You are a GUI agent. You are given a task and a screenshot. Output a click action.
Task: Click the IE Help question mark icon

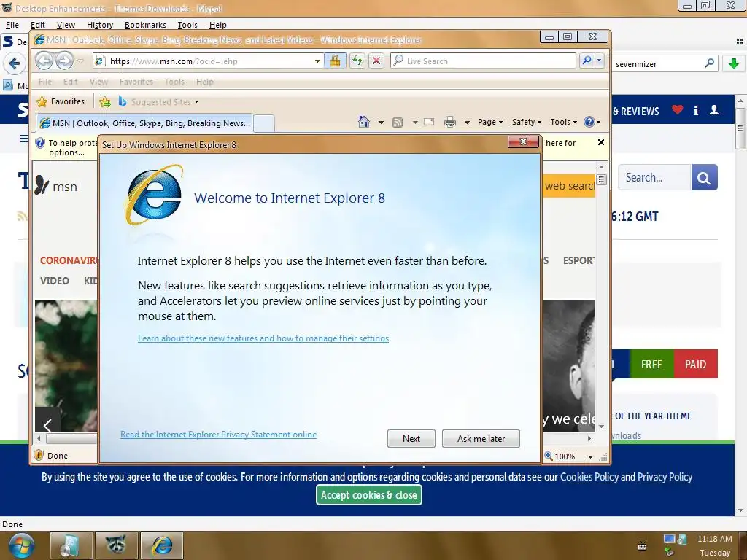(x=589, y=122)
